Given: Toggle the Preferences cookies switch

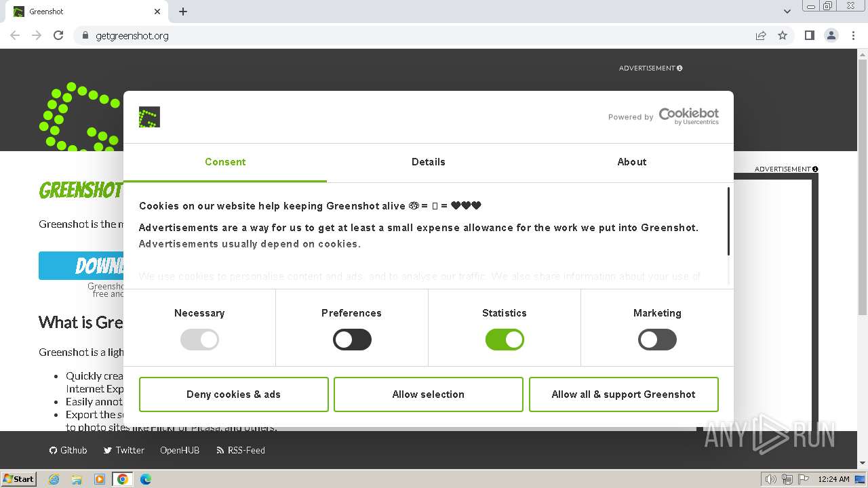Looking at the screenshot, I should tap(352, 340).
